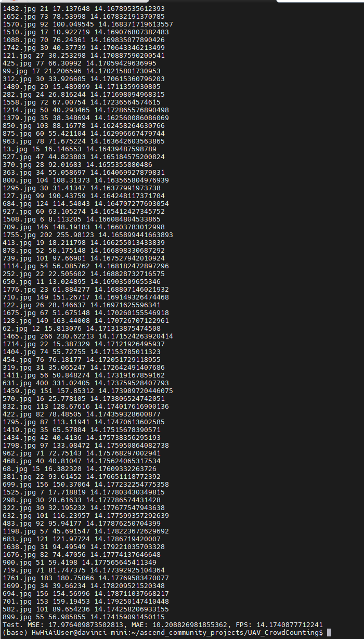Click the 13.jpg output line
The image size is (364, 639).
tap(80, 149)
